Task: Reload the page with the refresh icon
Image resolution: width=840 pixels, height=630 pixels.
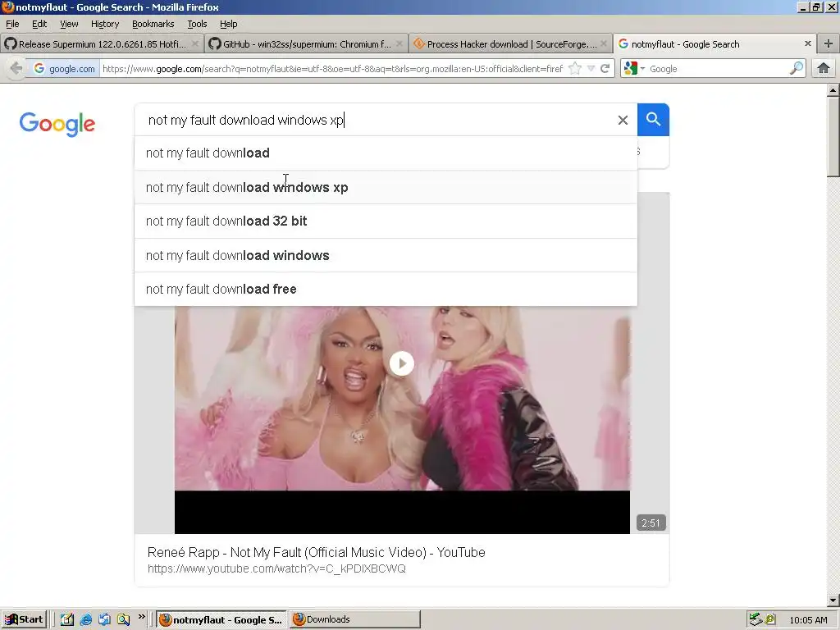Action: 605,69
